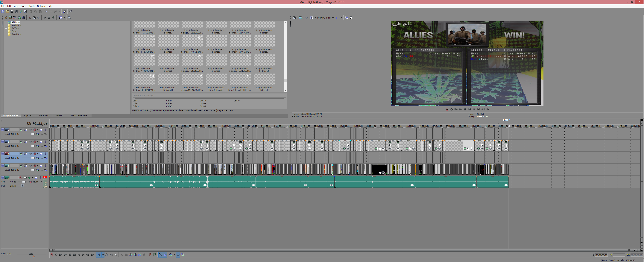Stop playback in the timeline transport bar

(x=74, y=255)
